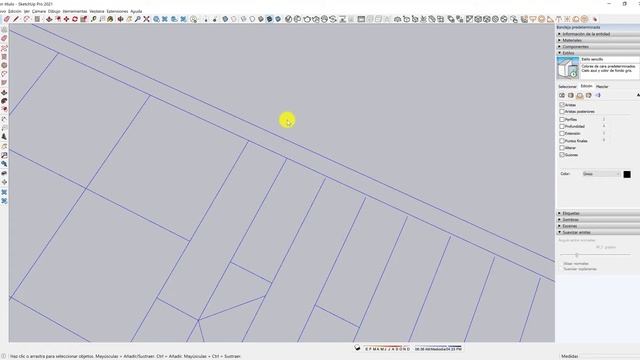This screenshot has height=360, width=640.
Task: Select the Push/Pull tool
Action: point(49,19)
